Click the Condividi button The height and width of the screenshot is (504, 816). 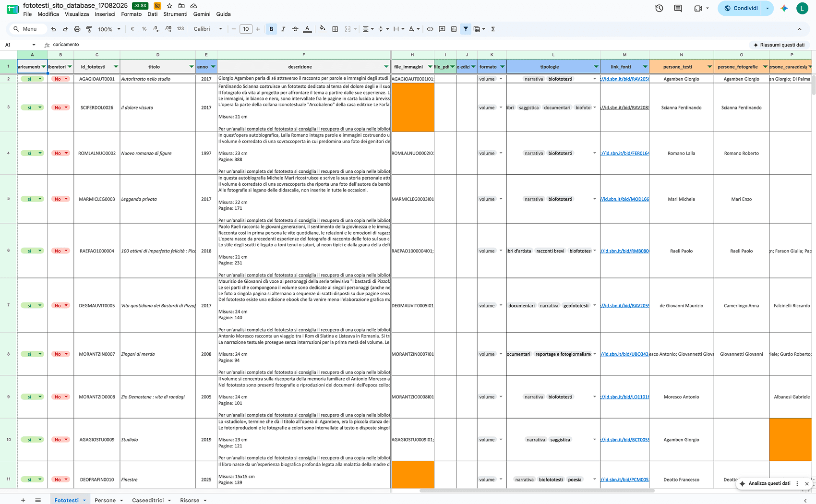coord(741,8)
